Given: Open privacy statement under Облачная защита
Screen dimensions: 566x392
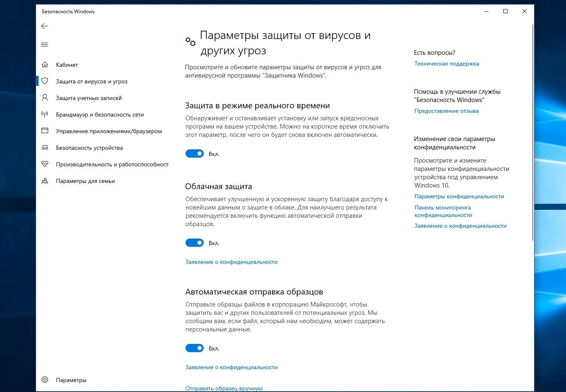Looking at the screenshot, I should tap(231, 262).
